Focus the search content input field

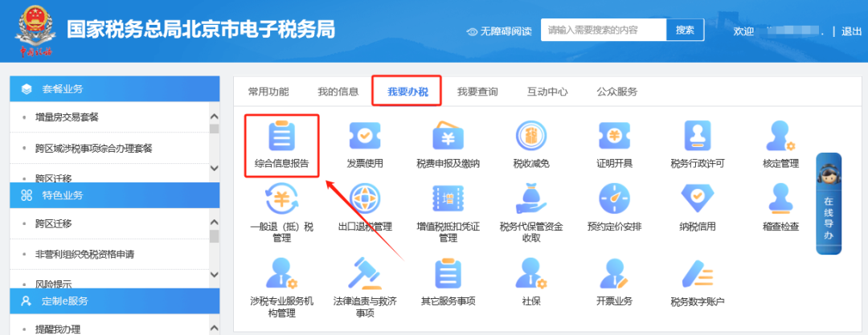[x=604, y=30]
